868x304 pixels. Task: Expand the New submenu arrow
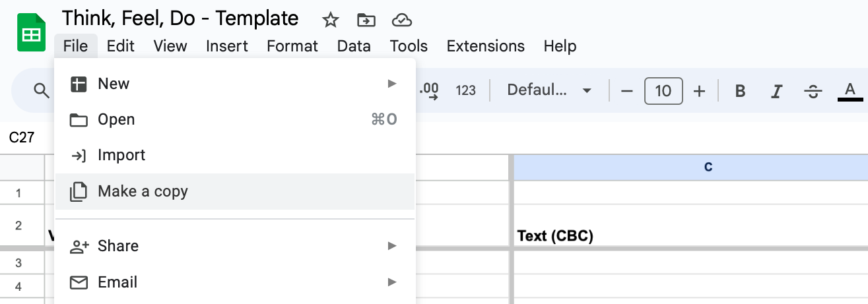(x=392, y=84)
